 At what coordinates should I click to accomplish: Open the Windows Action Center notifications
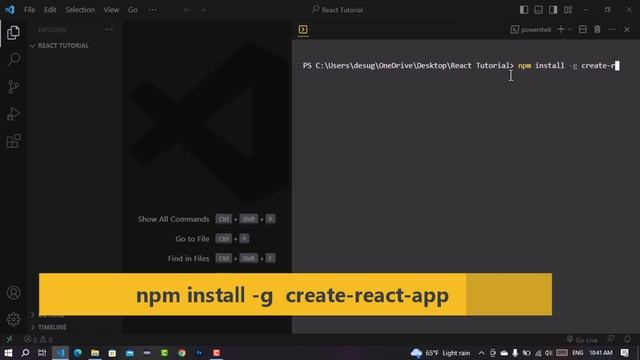click(625, 353)
